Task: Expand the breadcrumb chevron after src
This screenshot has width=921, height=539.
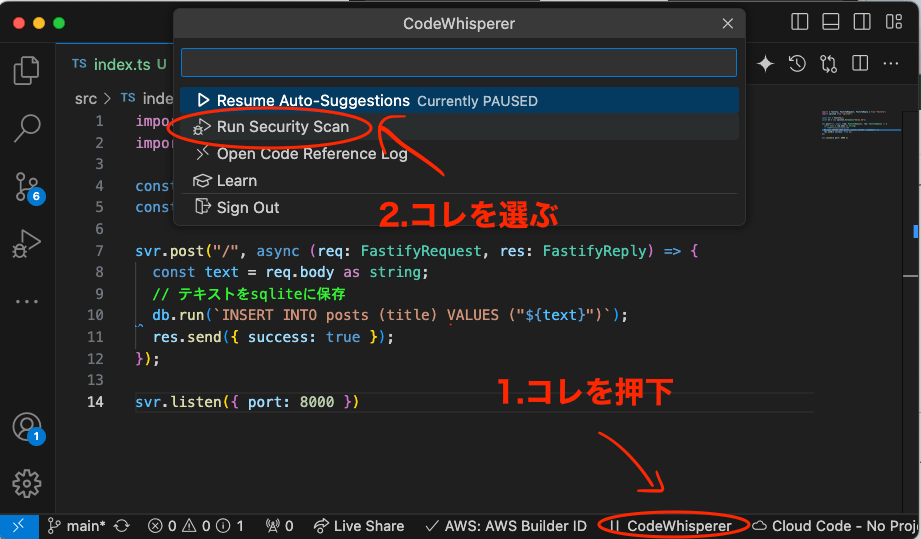Action: (x=107, y=99)
